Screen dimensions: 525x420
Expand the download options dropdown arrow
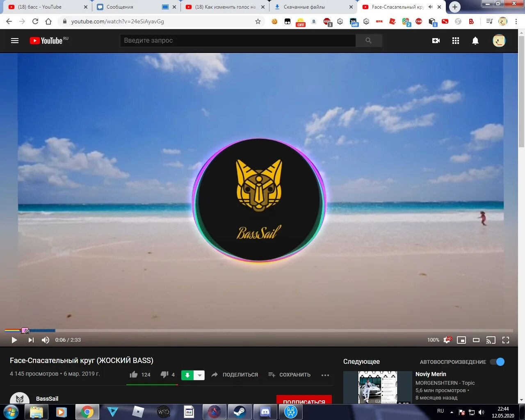(199, 375)
